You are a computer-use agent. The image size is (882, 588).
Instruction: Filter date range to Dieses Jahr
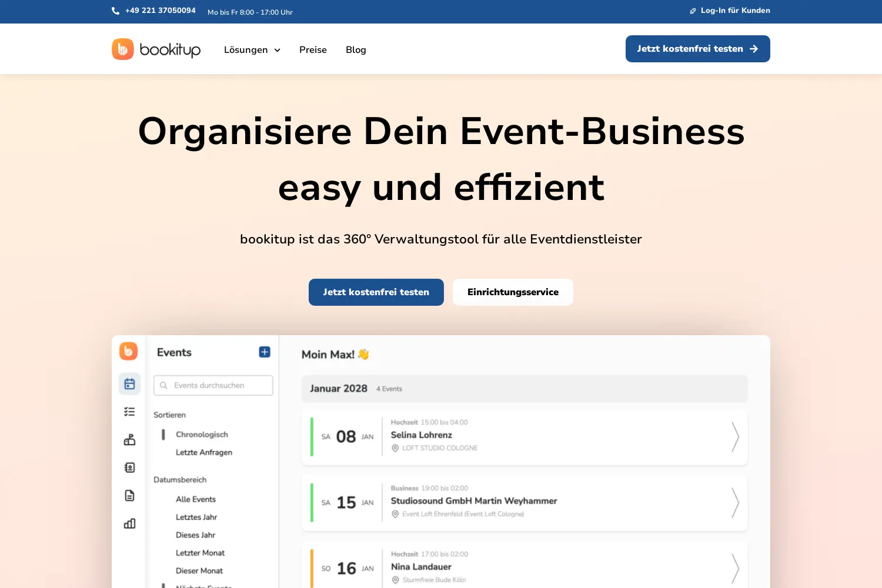click(195, 534)
